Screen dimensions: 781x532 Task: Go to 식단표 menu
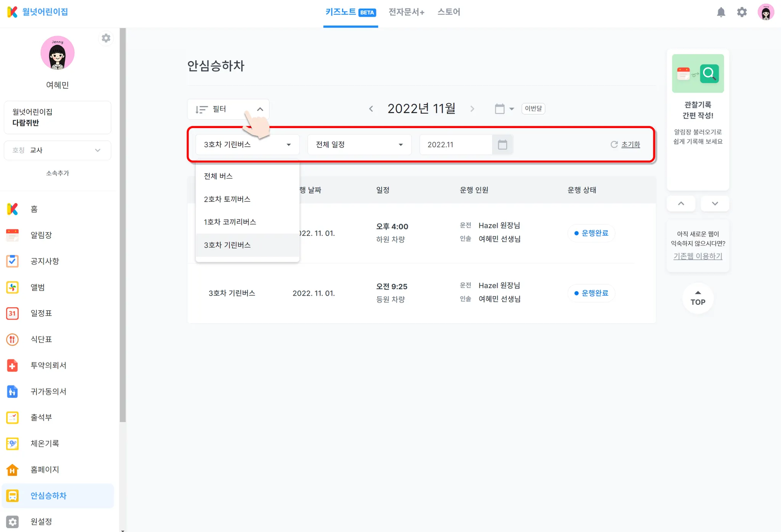41,339
